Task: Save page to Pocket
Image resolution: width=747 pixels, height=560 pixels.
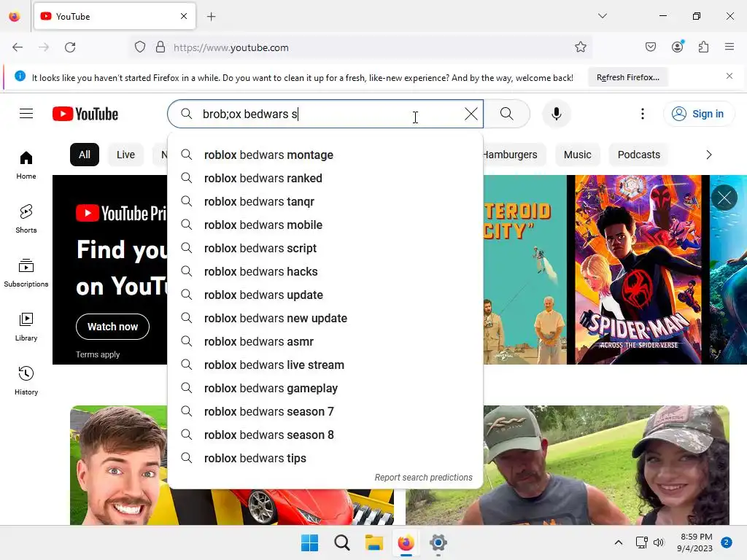Action: coord(650,47)
